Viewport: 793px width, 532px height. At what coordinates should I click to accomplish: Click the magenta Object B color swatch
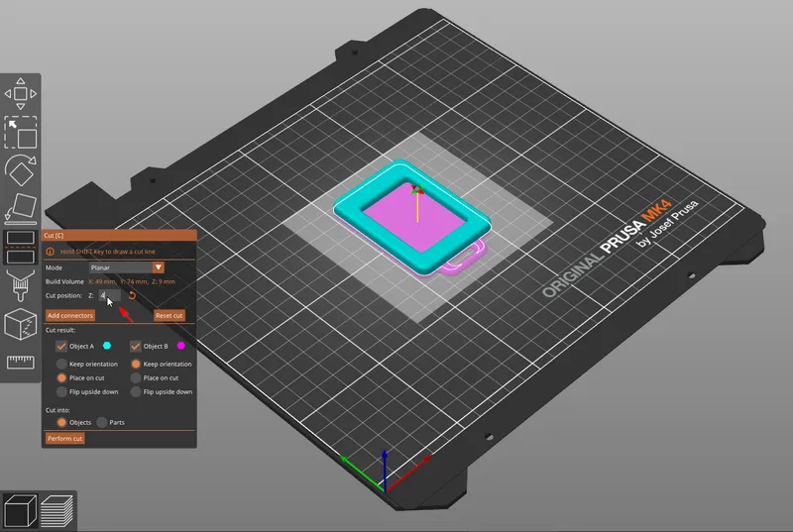180,346
